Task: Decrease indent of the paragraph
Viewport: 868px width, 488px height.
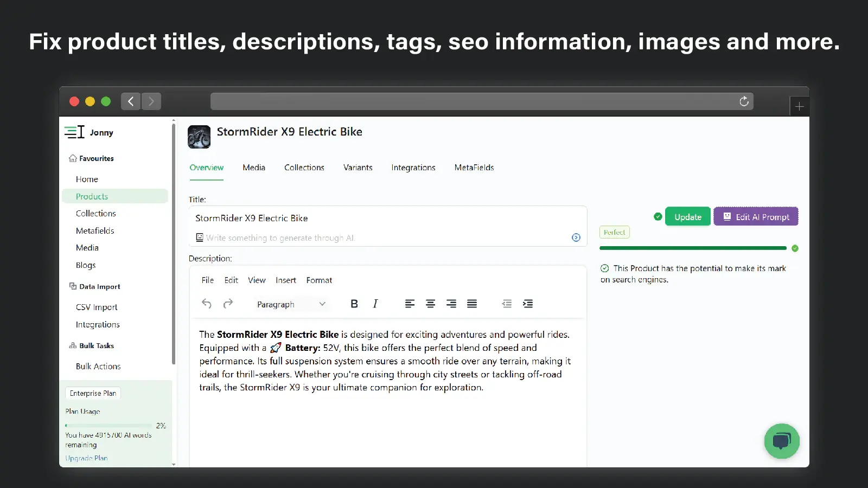Action: pos(507,304)
